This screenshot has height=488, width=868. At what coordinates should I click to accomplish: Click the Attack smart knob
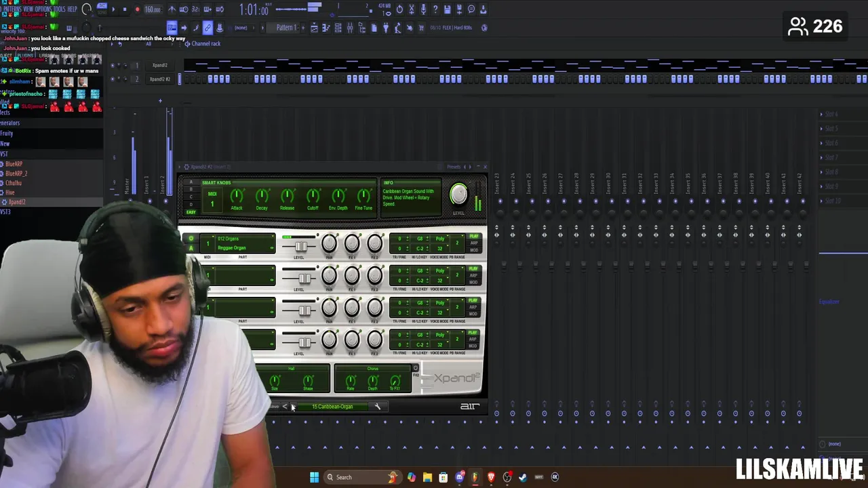coord(237,195)
